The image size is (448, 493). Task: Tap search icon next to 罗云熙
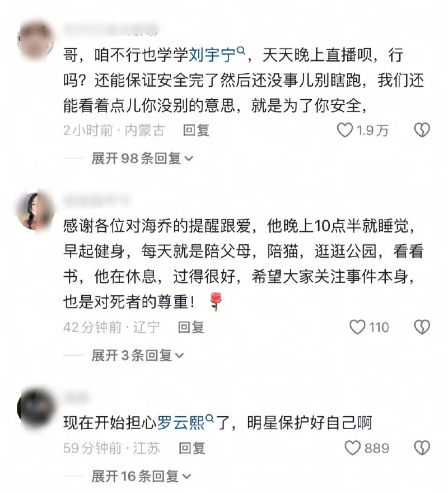coord(209,418)
